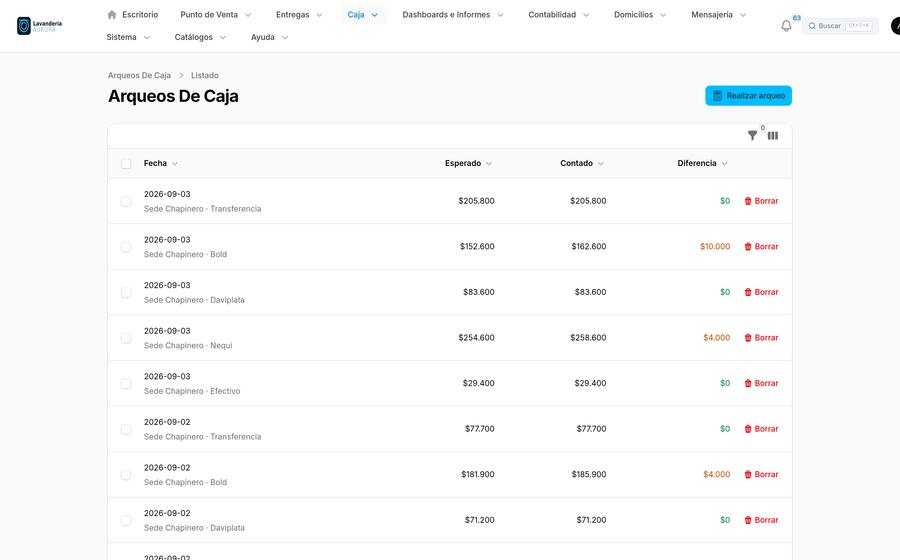Image resolution: width=900 pixels, height=560 pixels.
Task: Click 'Sede Chapinero - Nequi' text
Action: click(188, 345)
